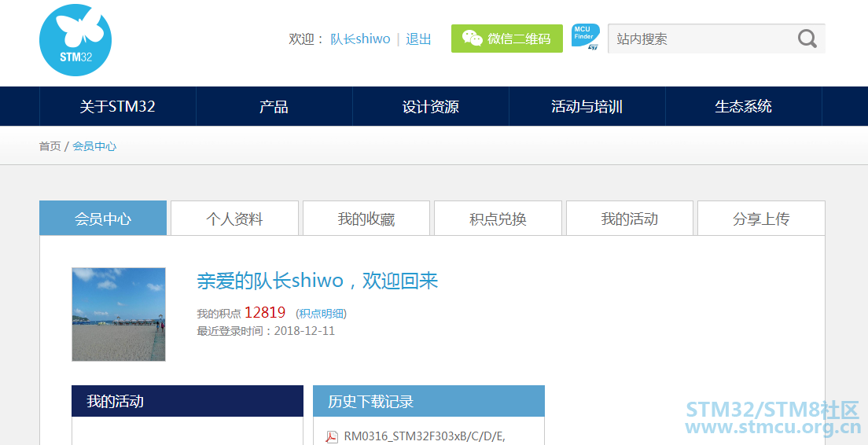The width and height of the screenshot is (868, 445).
Task: Open the 设计资源 navigation menu
Action: (431, 106)
